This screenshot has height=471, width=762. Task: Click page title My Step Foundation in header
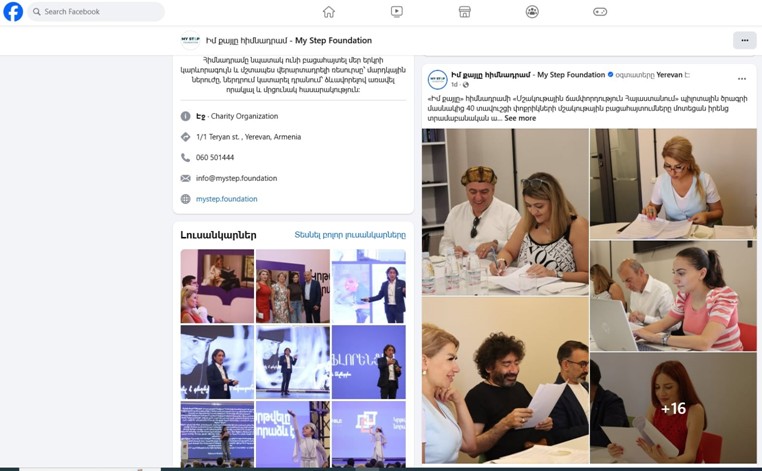coord(289,40)
